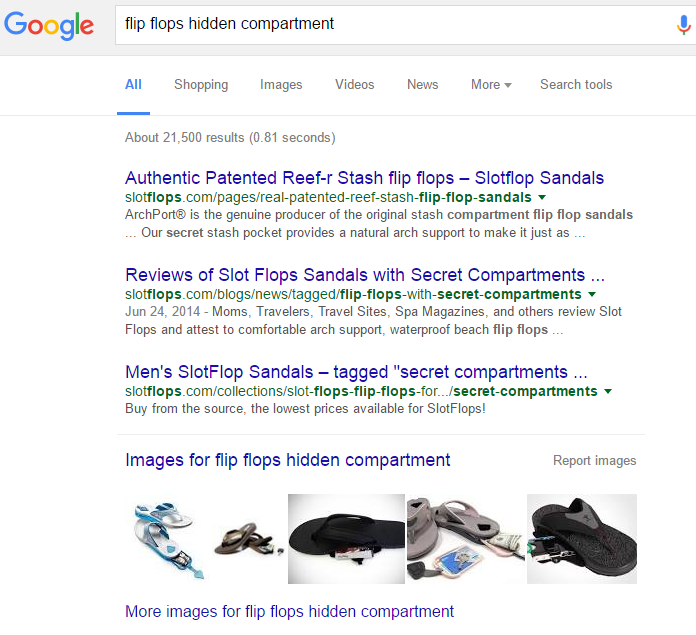The width and height of the screenshot is (696, 635).
Task: Open the News tab
Action: [x=423, y=84]
